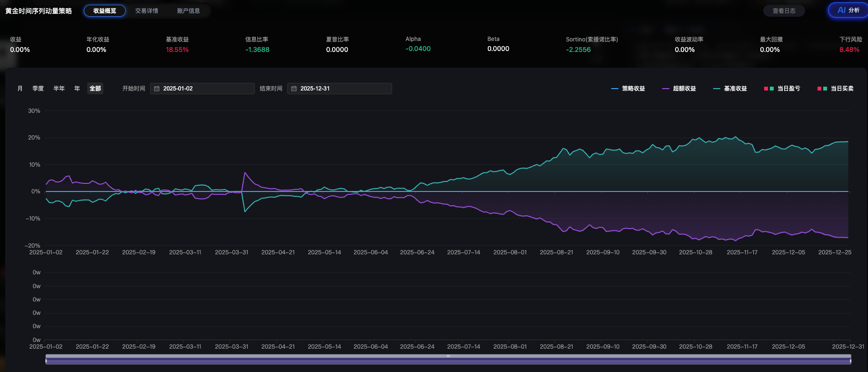868x372 pixels.
Task: Open the AI 分析 button
Action: 848,10
